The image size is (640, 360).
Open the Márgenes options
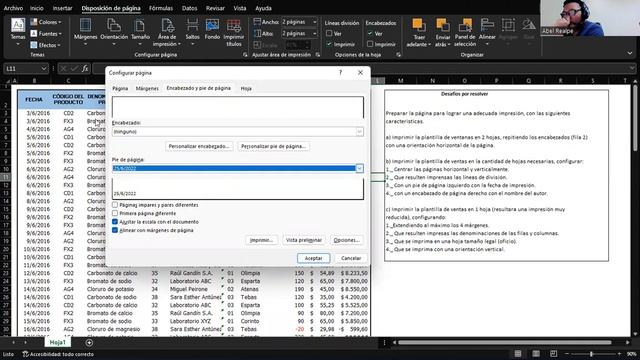[85, 32]
